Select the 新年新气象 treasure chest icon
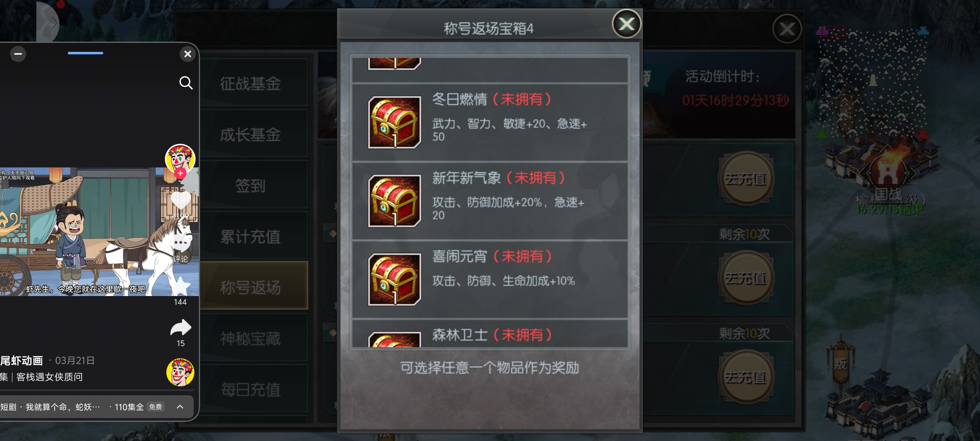 point(394,200)
